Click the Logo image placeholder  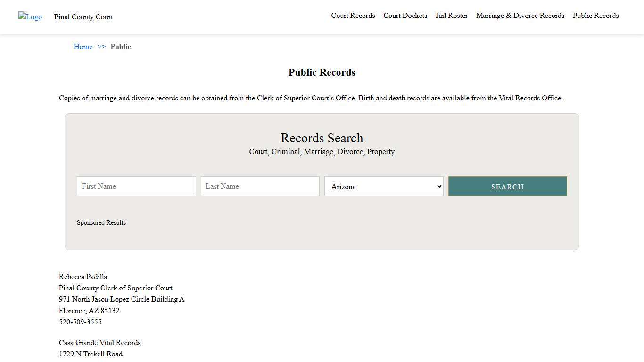pyautogui.click(x=30, y=17)
